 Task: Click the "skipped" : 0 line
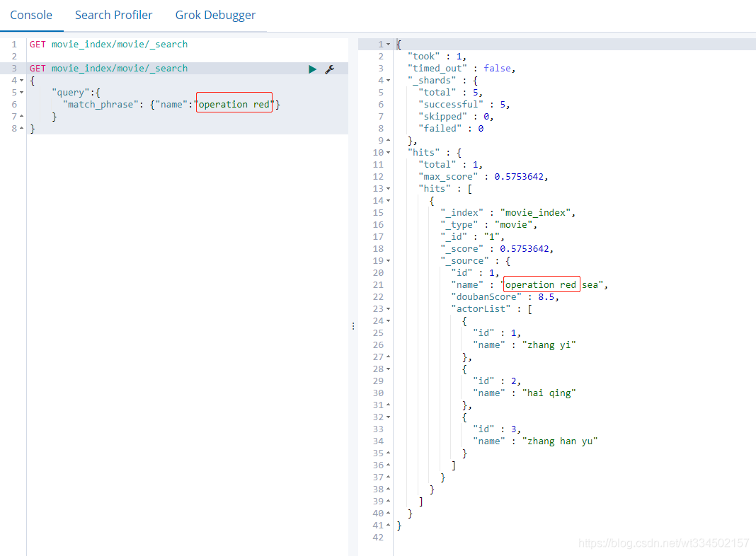pos(456,117)
